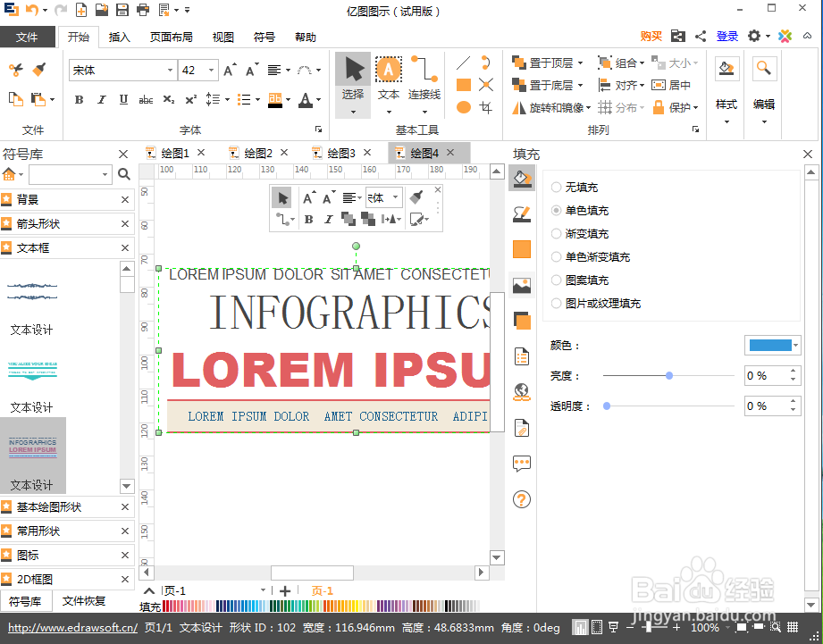
Task: Click the 居中 center button
Action: click(672, 85)
